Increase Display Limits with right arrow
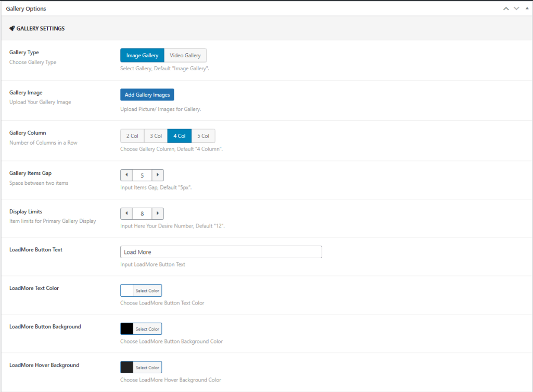This screenshot has height=392, width=533. pos(158,213)
